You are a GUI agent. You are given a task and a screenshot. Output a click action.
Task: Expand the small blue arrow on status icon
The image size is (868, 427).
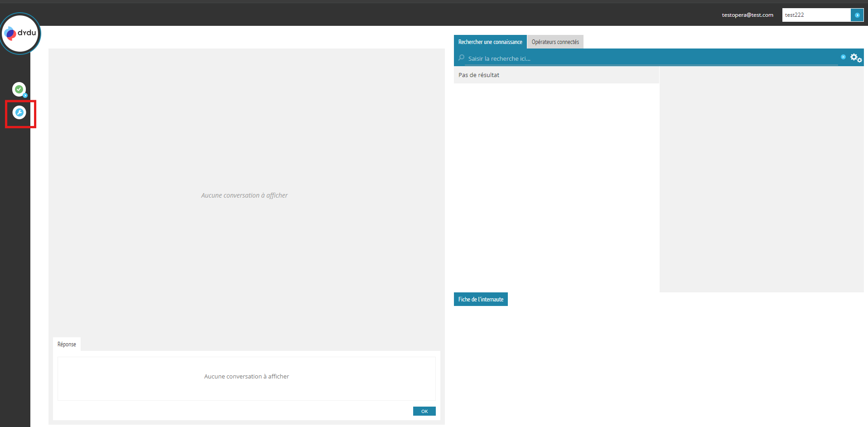tap(25, 96)
